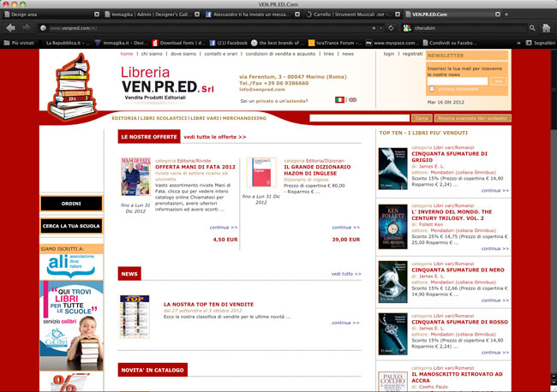This screenshot has width=557, height=392.
Task: Click the ali associazione librai banner
Action: (x=71, y=266)
